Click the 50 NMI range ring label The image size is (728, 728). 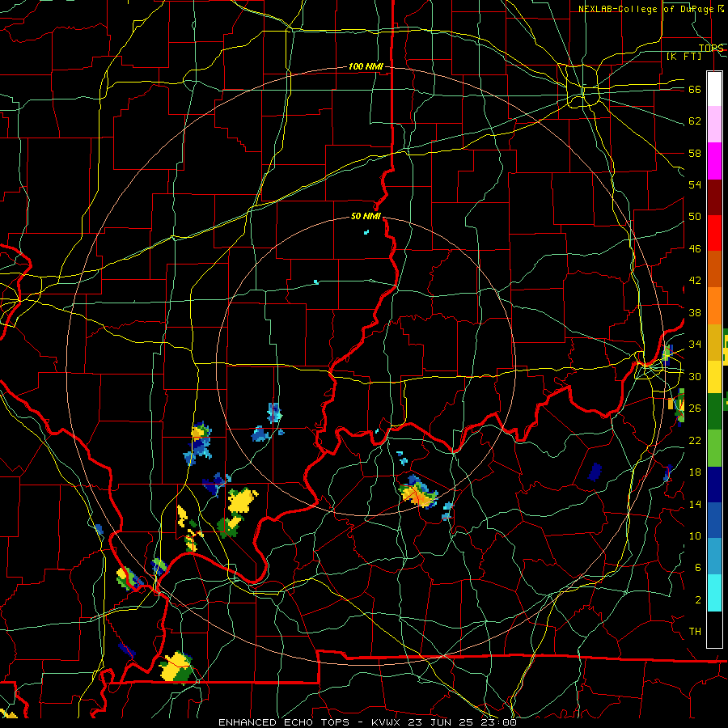click(x=366, y=216)
